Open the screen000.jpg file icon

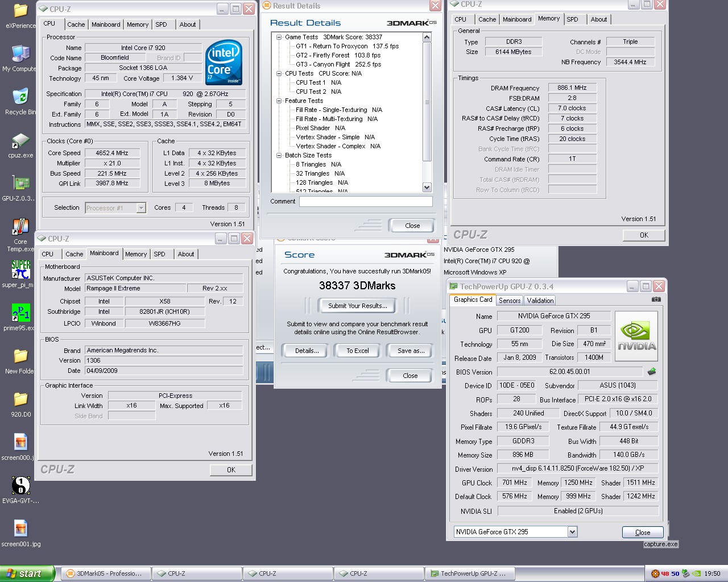(20, 443)
